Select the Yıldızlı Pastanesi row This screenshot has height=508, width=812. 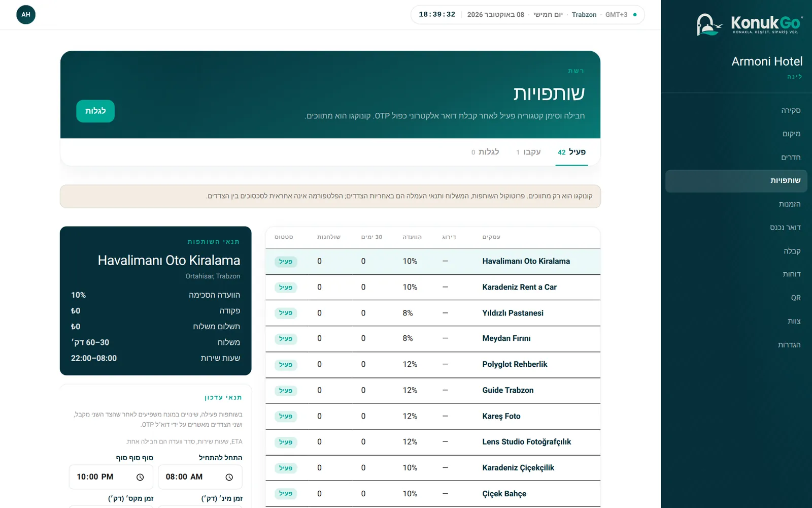433,313
